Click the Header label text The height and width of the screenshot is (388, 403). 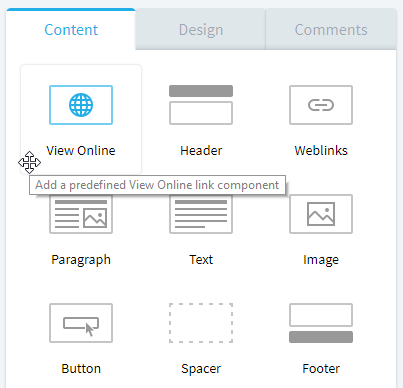click(x=201, y=151)
